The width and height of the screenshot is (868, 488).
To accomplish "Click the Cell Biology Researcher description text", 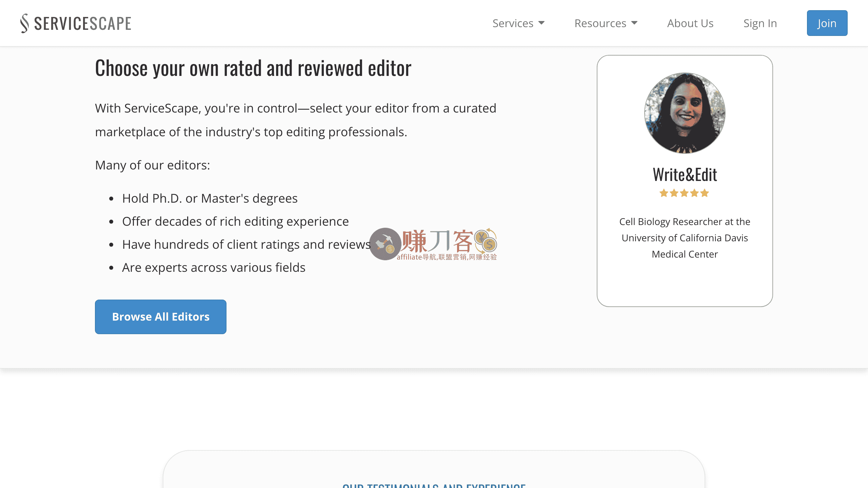I will (685, 238).
